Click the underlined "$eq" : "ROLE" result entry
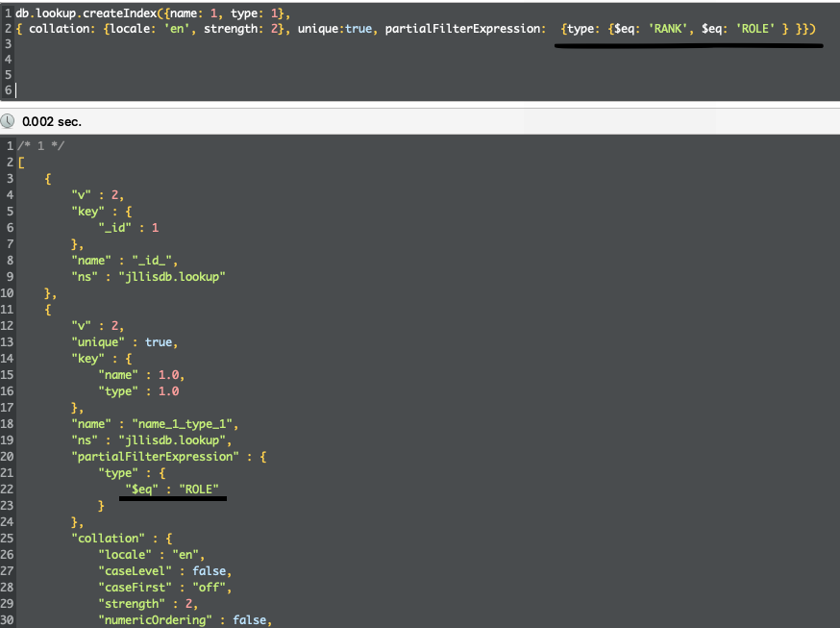 (x=175, y=490)
